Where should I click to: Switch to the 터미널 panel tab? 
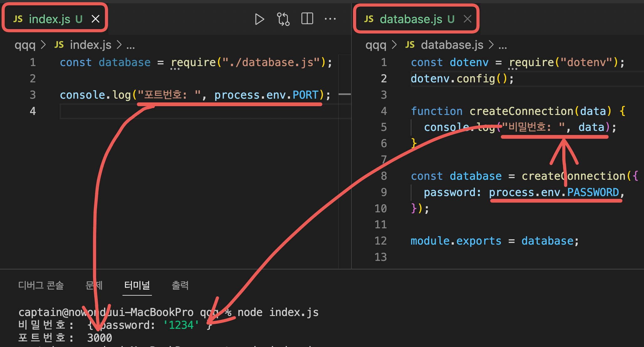(x=137, y=285)
